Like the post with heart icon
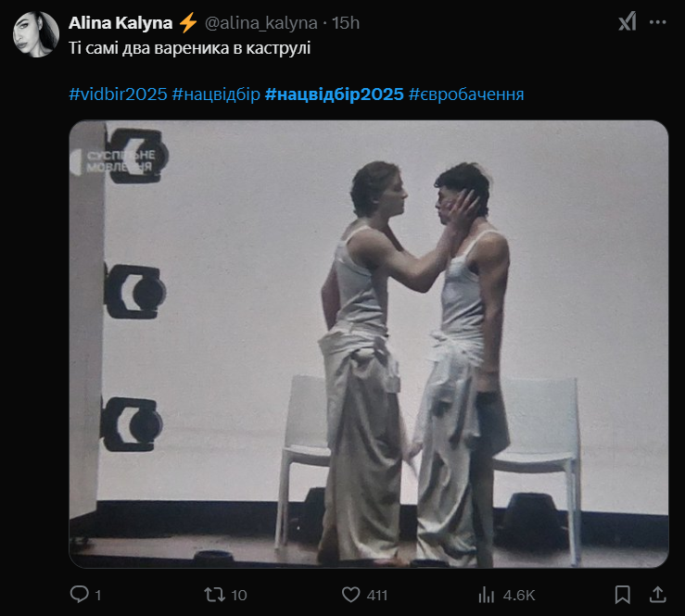The width and height of the screenshot is (685, 616). pyautogui.click(x=350, y=595)
